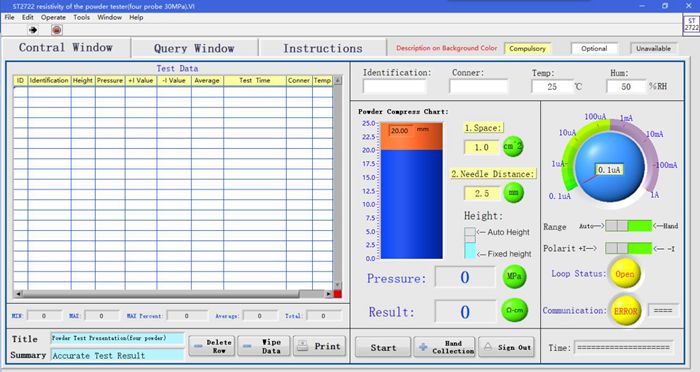
Task: Click the Delete Row button
Action: click(212, 346)
